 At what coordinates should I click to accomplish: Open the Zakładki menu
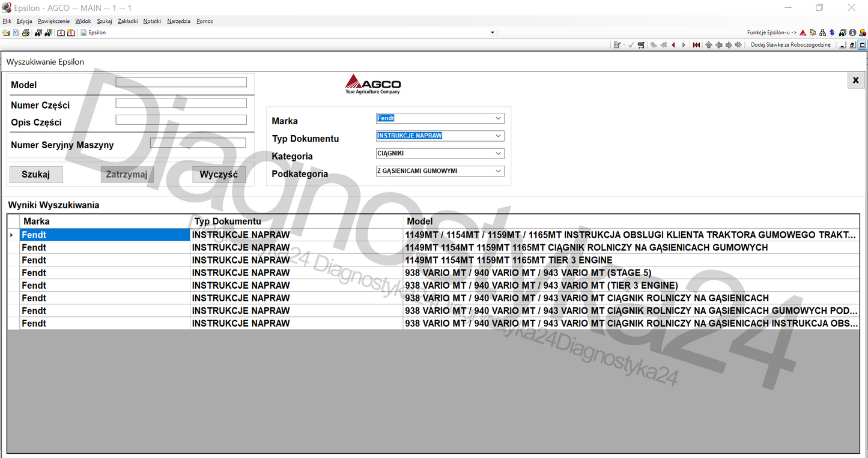click(x=128, y=21)
